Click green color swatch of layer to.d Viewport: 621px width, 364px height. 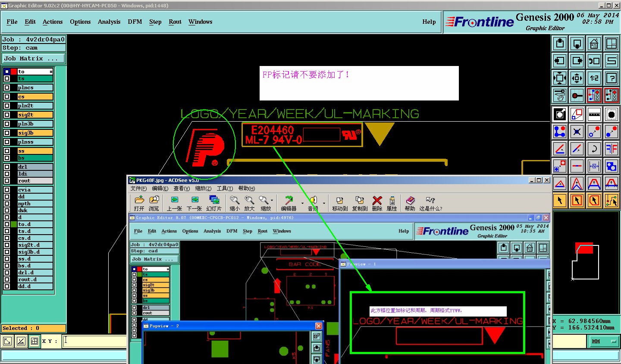pos(14,224)
